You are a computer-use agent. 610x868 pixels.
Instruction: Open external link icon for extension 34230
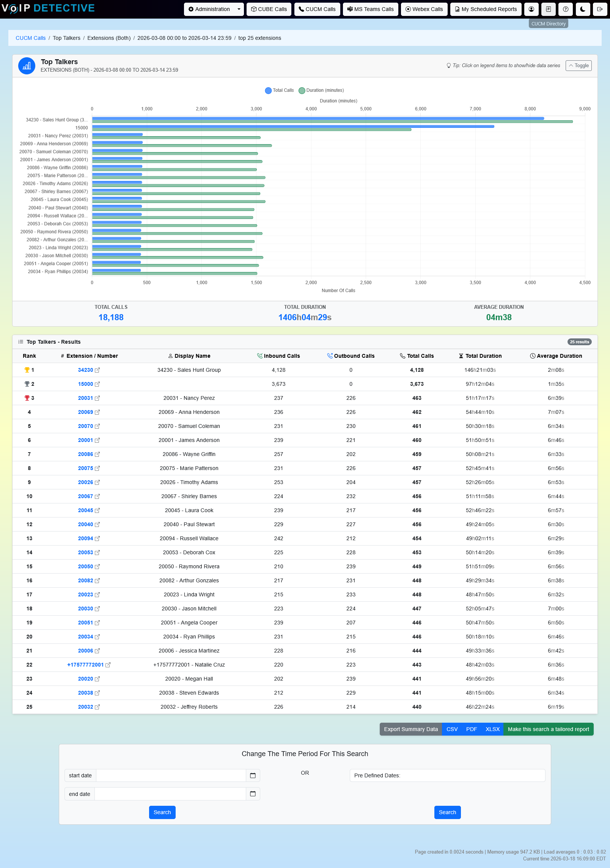coord(97,370)
